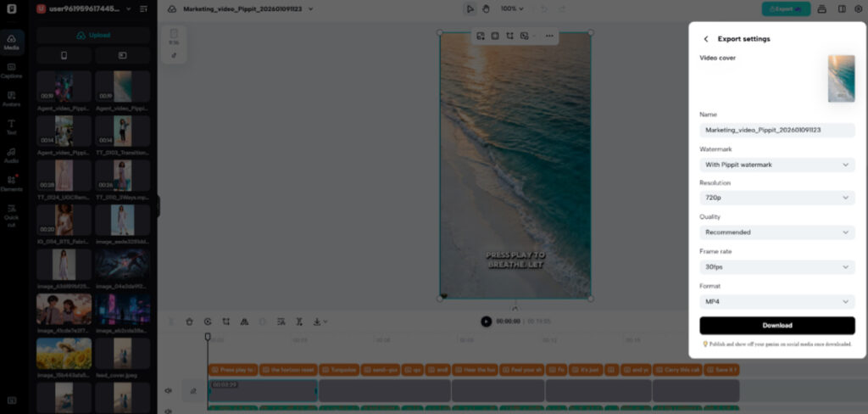Select the hand pan tool
Image resolution: width=868 pixels, height=414 pixels.
click(x=487, y=8)
